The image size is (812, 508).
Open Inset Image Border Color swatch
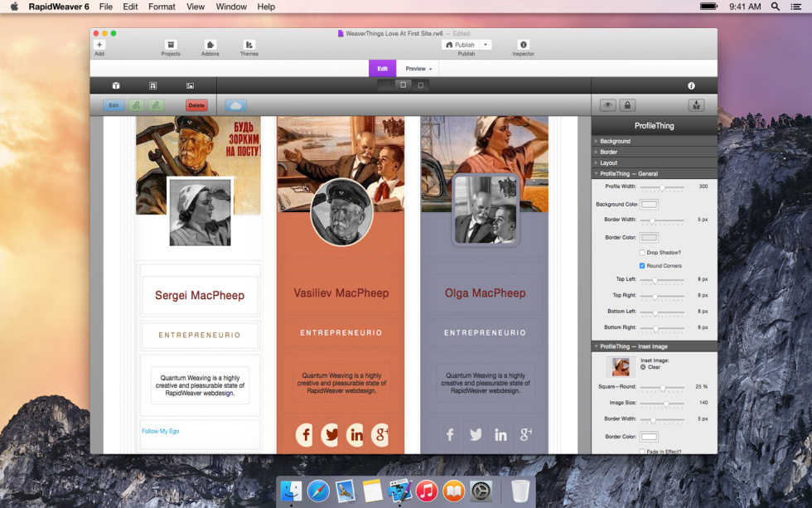pyautogui.click(x=649, y=437)
